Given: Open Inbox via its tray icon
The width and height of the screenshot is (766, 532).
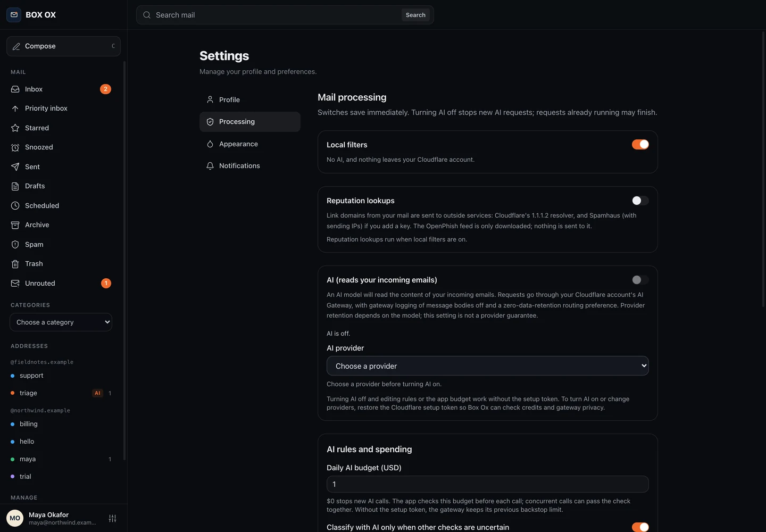Looking at the screenshot, I should click(15, 89).
